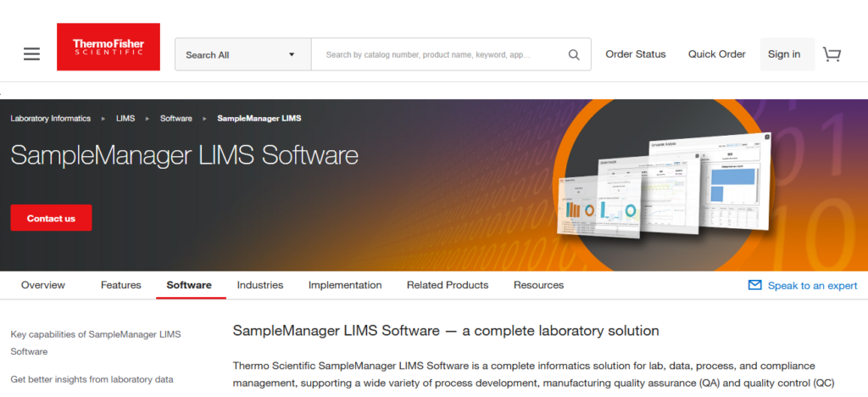This screenshot has width=868, height=397.
Task: Open the hamburger navigation menu
Action: 31,53
